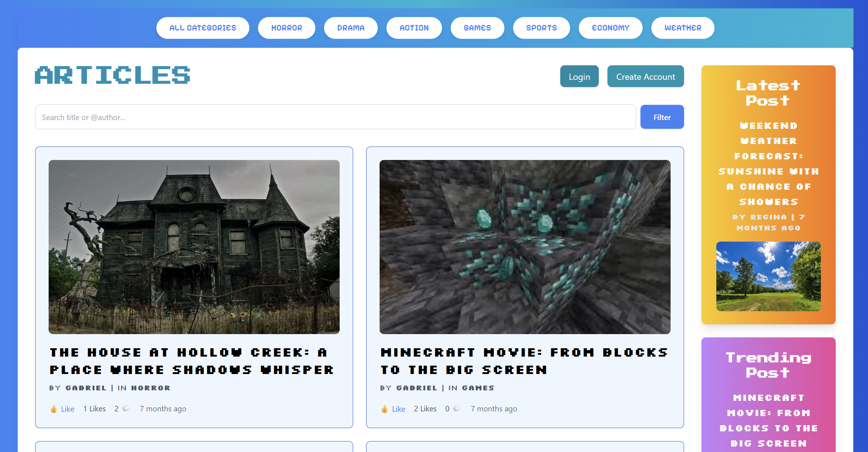
Task: Show all articles with ALL CATEGORIES
Action: coord(202,28)
